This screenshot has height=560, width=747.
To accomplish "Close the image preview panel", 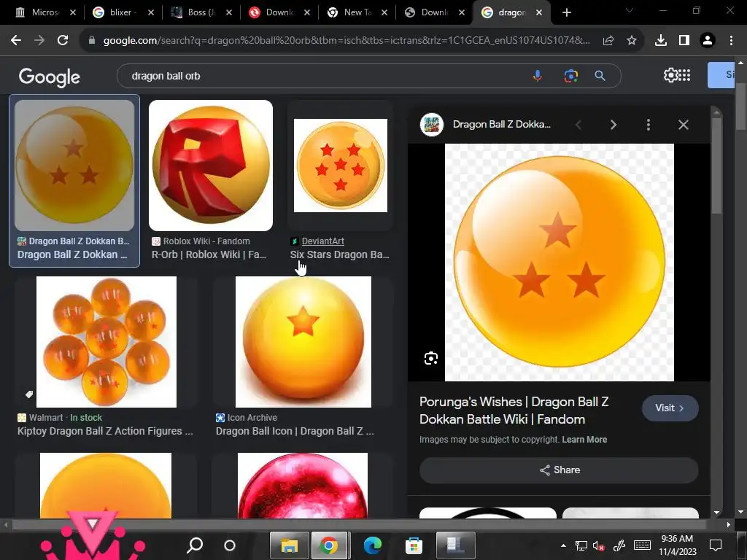I will coord(683,125).
